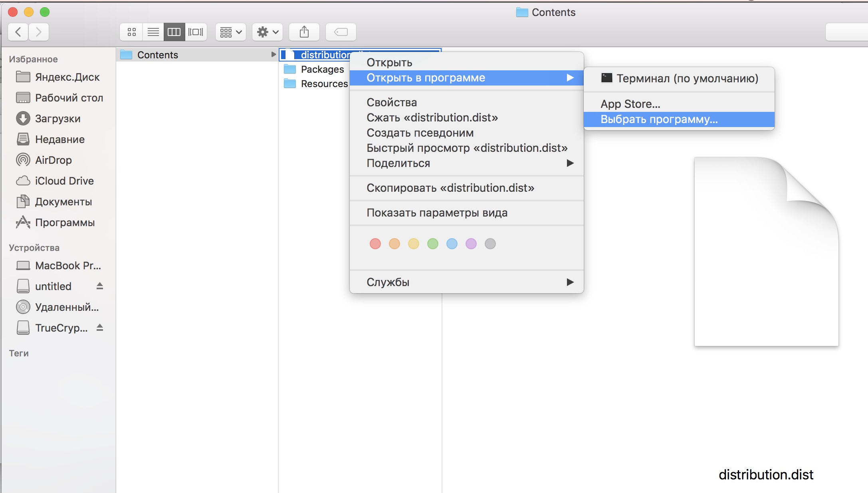Expand the Поделиться submenu
The width and height of the screenshot is (868, 493).
click(x=466, y=163)
